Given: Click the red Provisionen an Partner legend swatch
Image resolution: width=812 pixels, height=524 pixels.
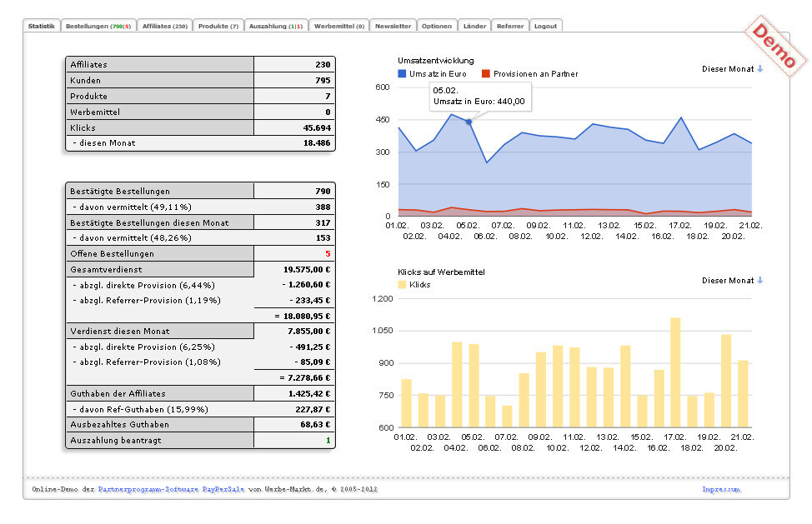Looking at the screenshot, I should [x=487, y=74].
